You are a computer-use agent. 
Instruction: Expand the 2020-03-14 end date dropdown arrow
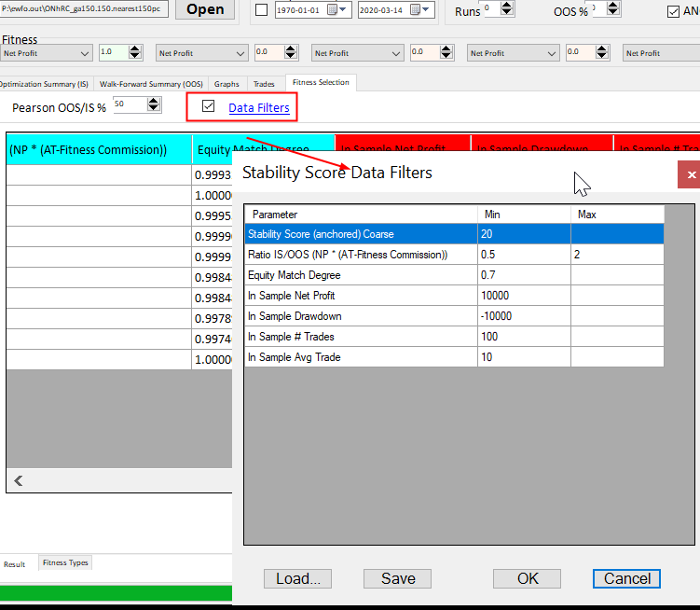[x=426, y=10]
